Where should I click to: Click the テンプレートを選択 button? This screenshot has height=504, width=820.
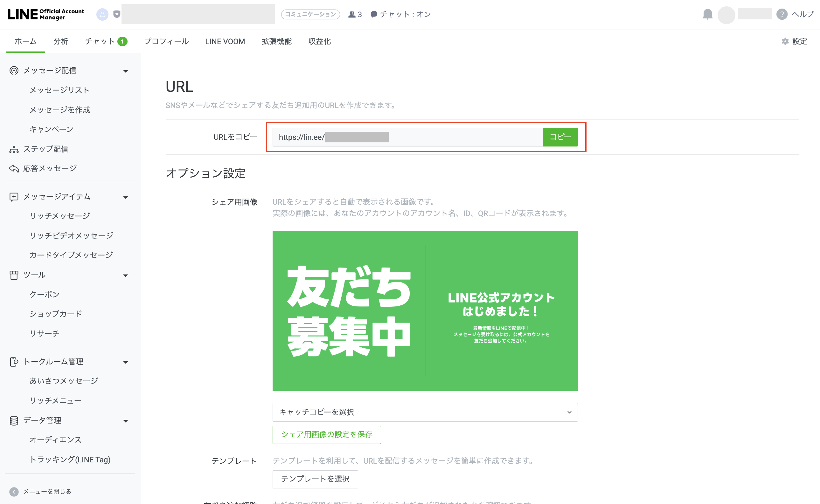(315, 479)
